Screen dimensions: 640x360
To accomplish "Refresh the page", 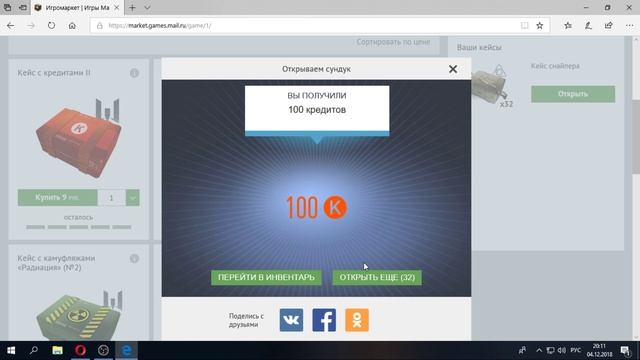I will pos(51,25).
